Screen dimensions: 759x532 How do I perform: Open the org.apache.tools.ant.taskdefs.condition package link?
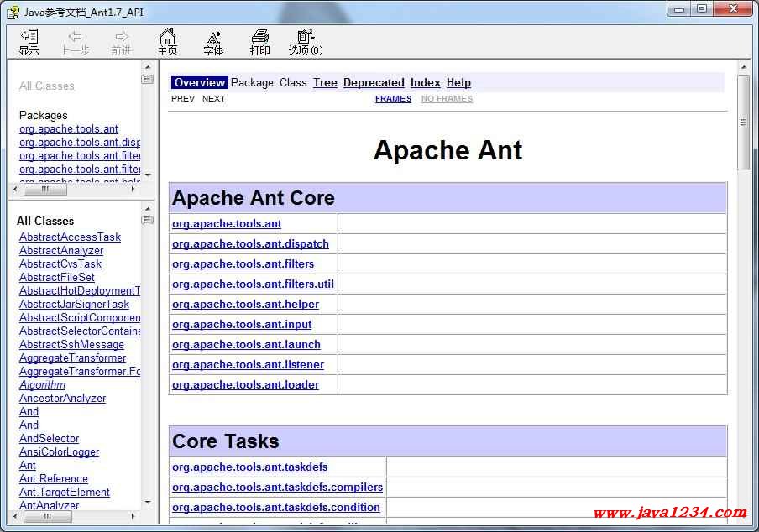(276, 508)
